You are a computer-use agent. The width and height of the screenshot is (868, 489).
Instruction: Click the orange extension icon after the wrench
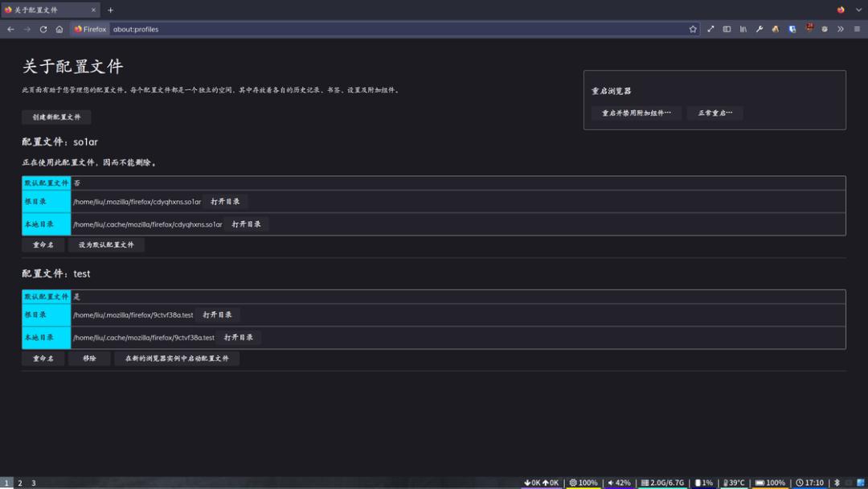(776, 29)
